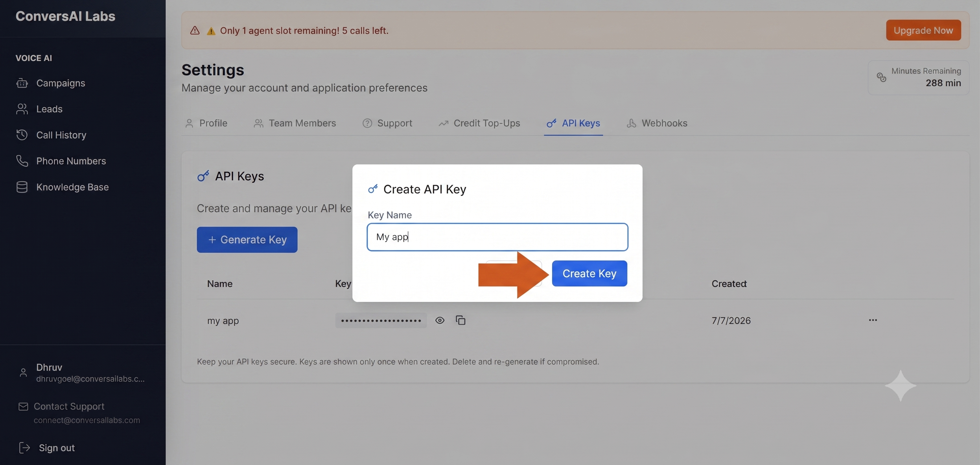Click the Phone Numbers handset icon

pyautogui.click(x=22, y=161)
